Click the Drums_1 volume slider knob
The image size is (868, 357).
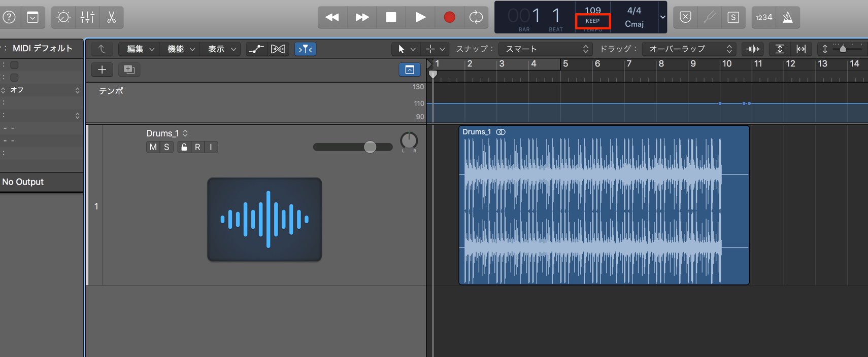[x=370, y=147]
